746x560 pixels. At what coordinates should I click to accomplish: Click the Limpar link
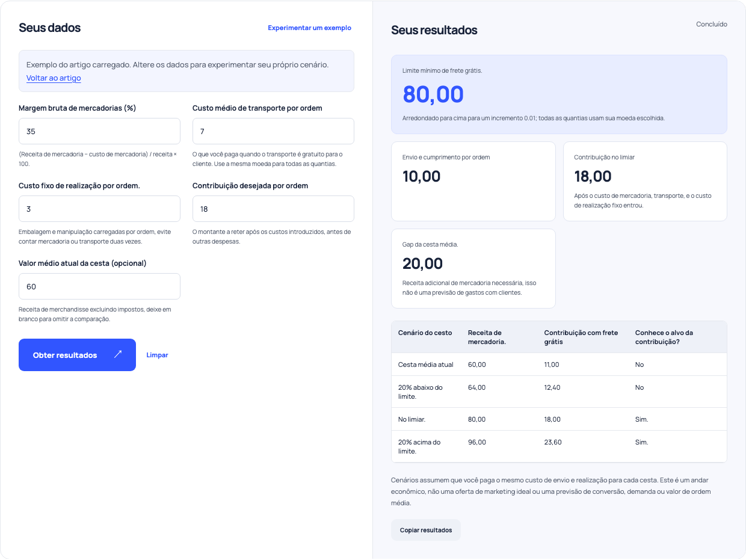click(157, 355)
